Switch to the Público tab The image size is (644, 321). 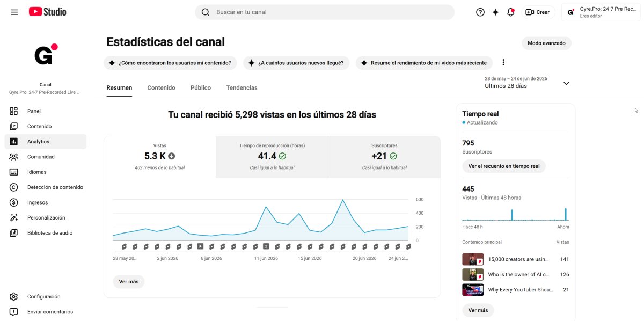pyautogui.click(x=201, y=87)
